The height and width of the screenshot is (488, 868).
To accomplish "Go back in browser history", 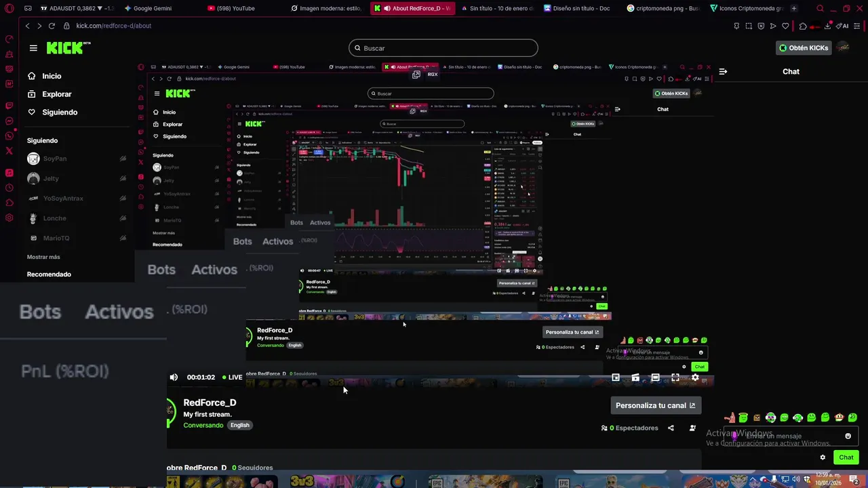I will [27, 26].
